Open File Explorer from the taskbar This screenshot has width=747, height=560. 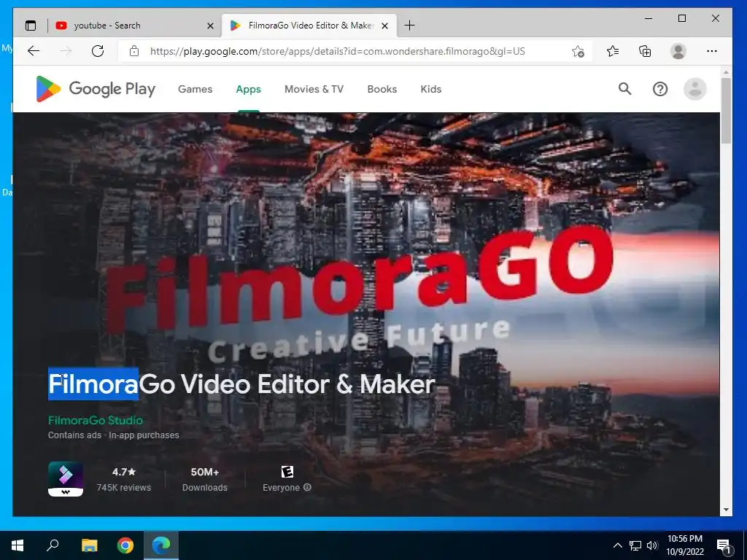89,545
